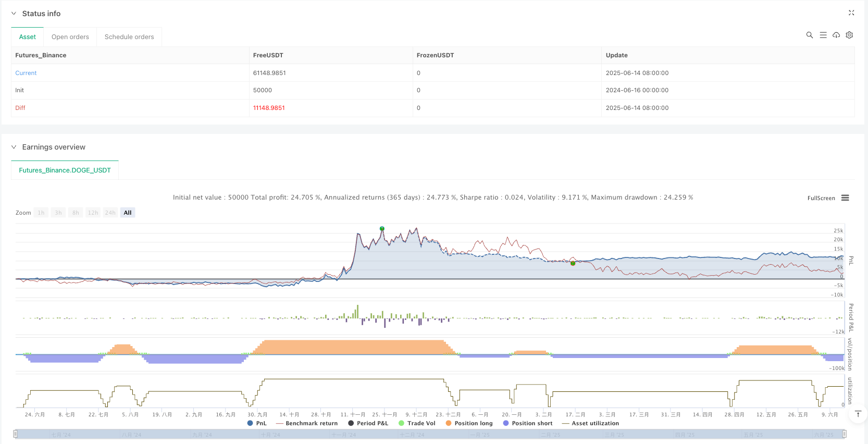
Task: Switch to the Open orders tab
Action: [70, 37]
